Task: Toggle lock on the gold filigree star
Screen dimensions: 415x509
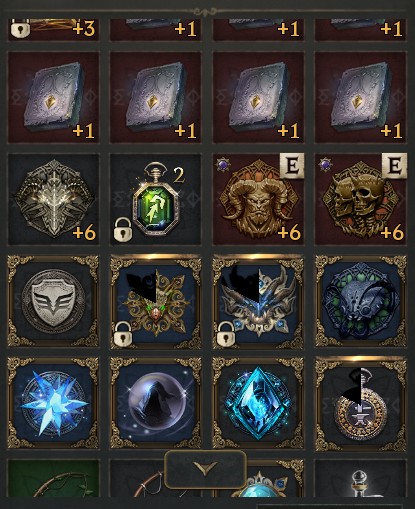Action: coord(123,333)
